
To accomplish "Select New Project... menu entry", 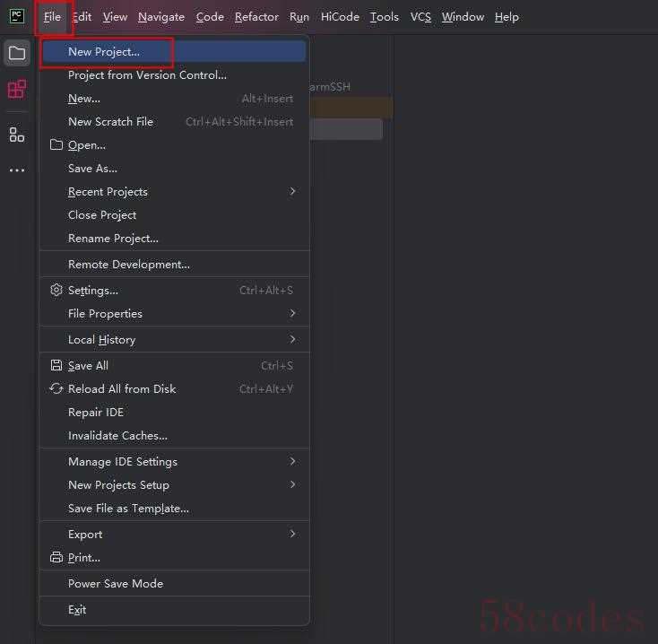I will [174, 52].
